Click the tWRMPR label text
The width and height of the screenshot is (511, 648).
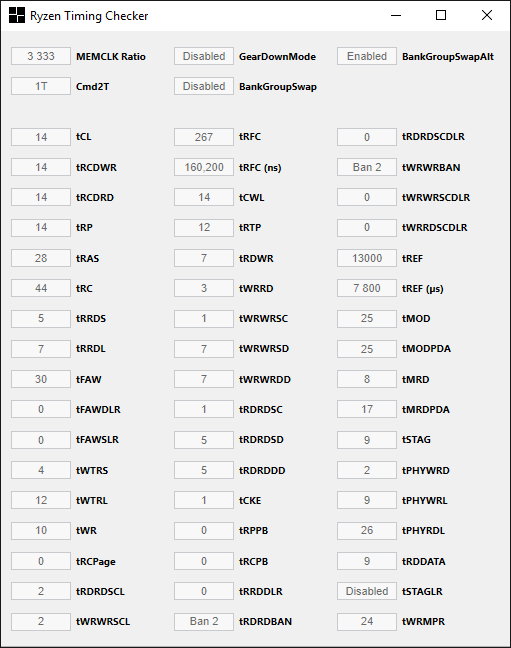click(423, 622)
